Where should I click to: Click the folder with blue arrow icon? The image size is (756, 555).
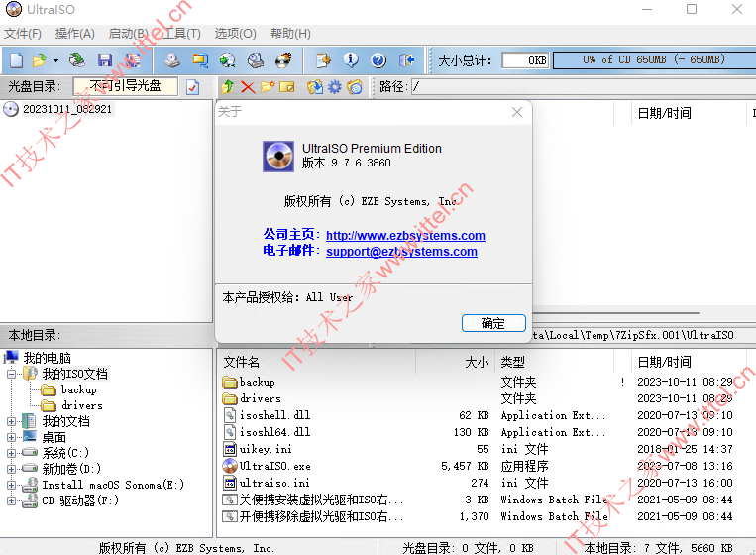pos(315,87)
